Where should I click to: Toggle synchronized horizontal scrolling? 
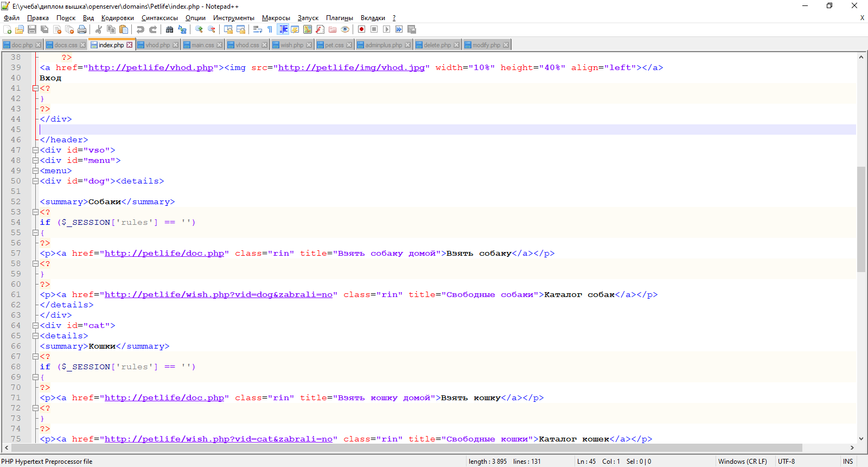pyautogui.click(x=241, y=29)
